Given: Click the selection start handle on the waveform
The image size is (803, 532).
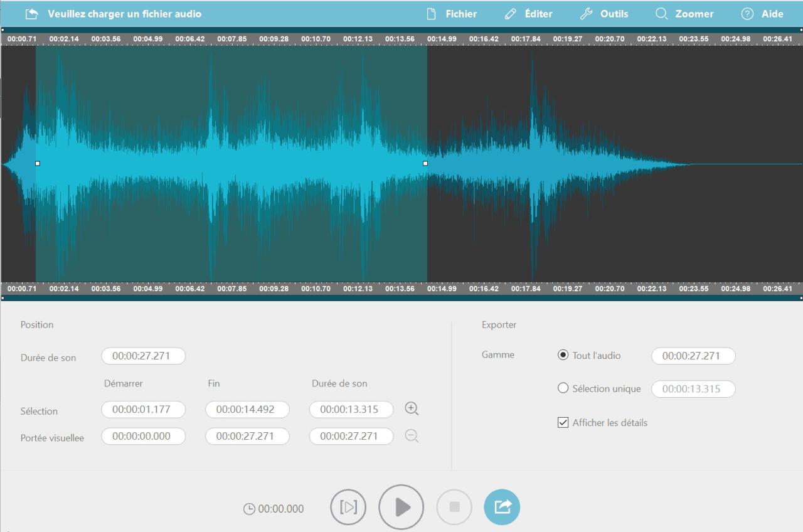Looking at the screenshot, I should click(38, 163).
